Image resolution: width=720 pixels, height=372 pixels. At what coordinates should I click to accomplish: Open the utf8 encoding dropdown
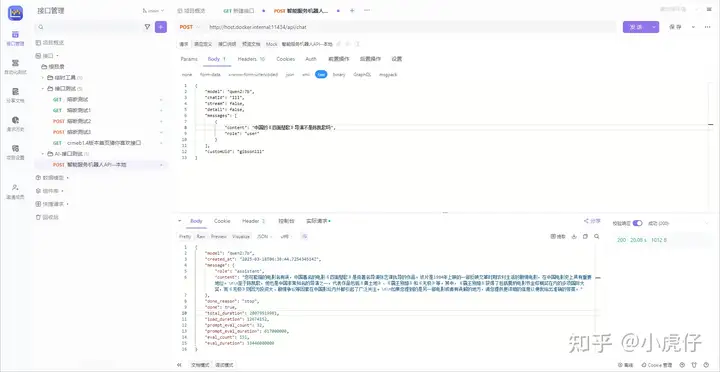click(286, 237)
